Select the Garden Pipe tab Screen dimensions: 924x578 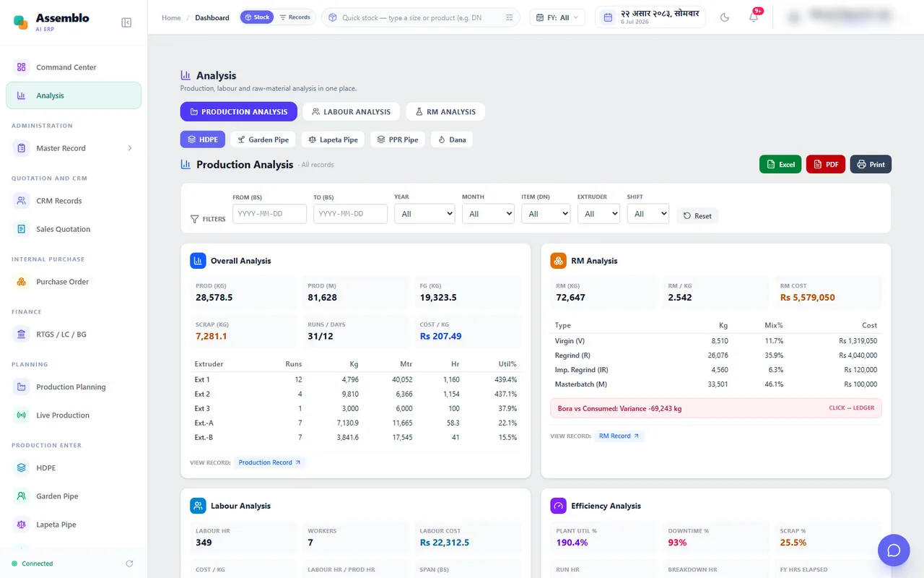click(x=263, y=139)
